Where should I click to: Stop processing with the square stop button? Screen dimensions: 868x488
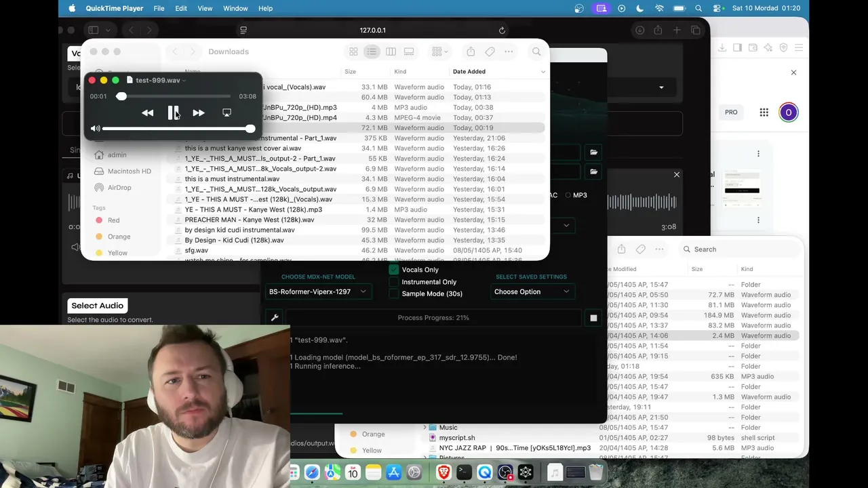point(593,318)
